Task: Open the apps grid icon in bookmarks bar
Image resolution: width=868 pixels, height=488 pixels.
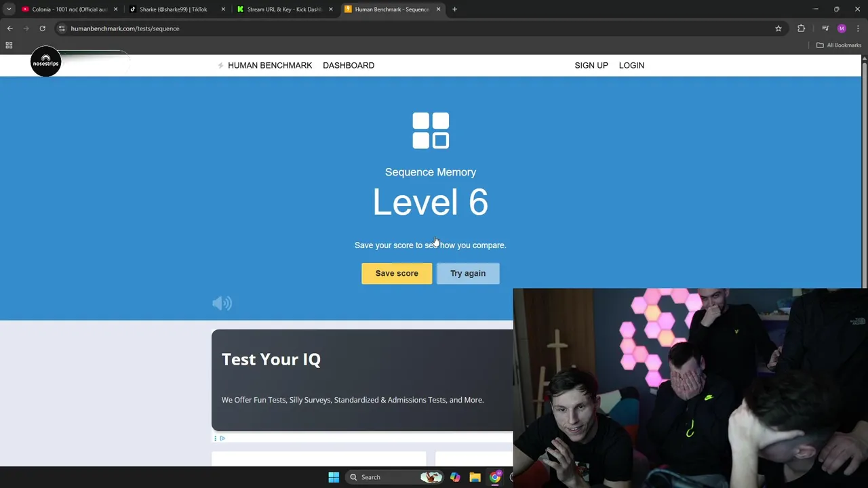Action: tap(9, 45)
